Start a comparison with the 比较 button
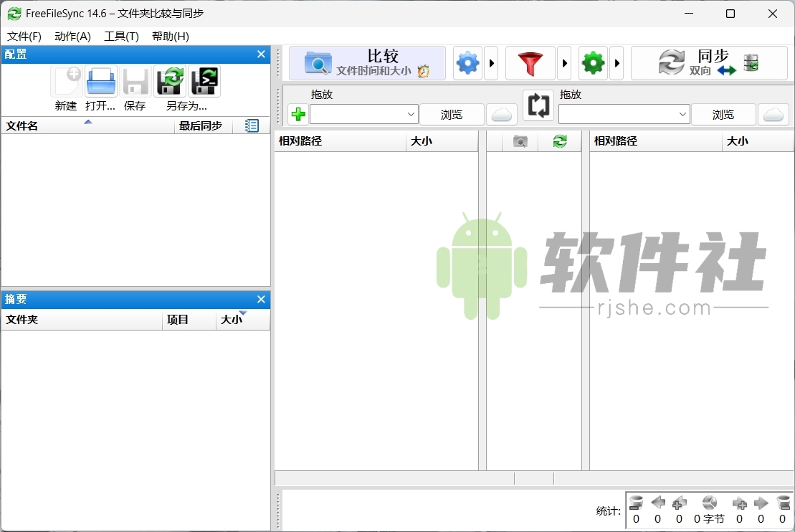The width and height of the screenshot is (795, 532). click(366, 62)
